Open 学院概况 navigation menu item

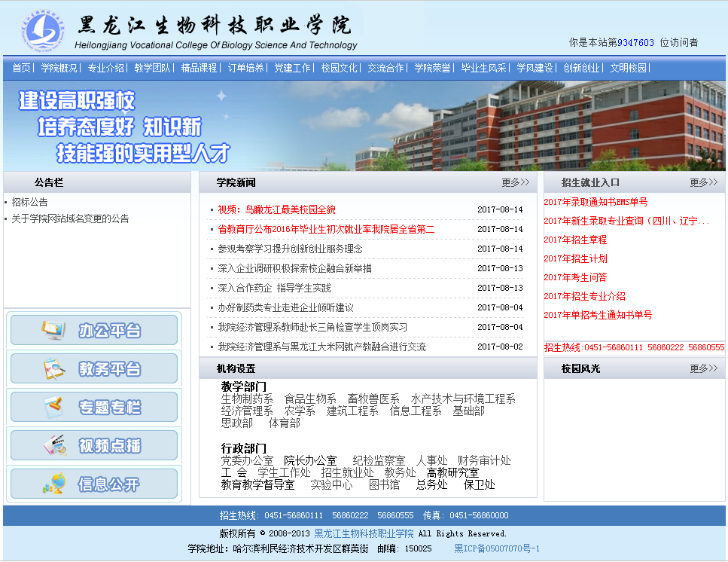point(59,68)
